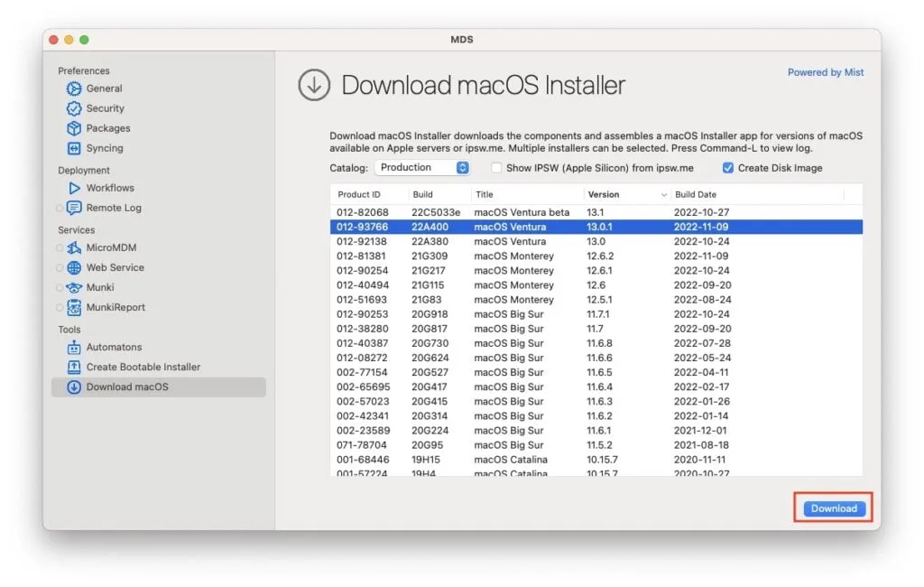Open Packages section label

(x=108, y=128)
